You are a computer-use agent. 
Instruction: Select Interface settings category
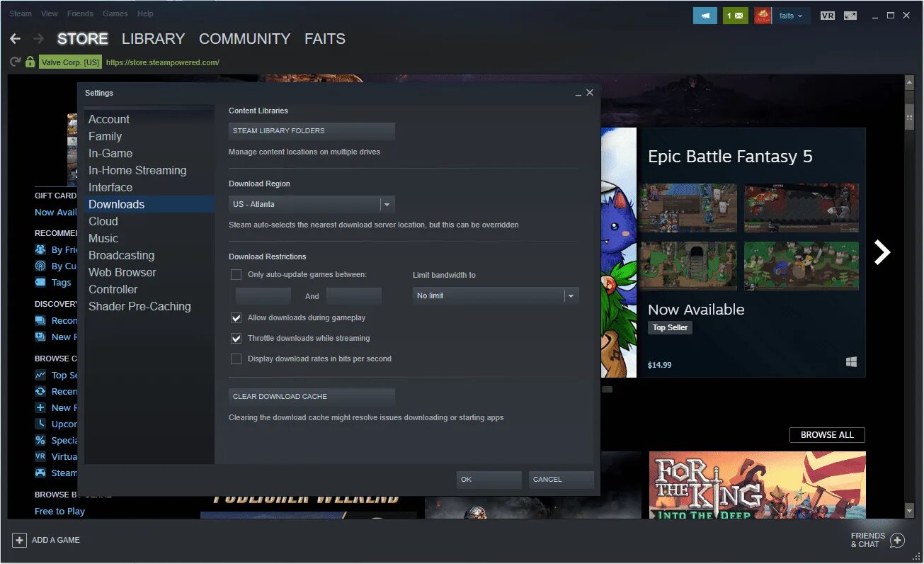[149, 187]
